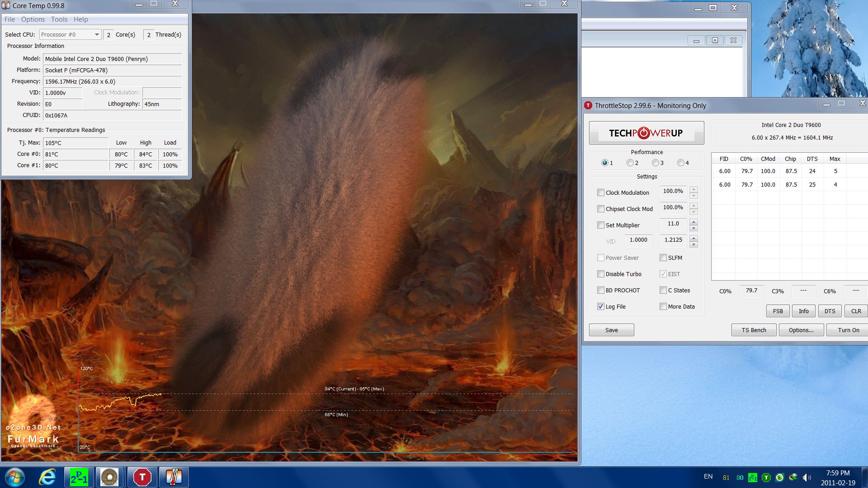868x488 pixels.
Task: Click the cyan 80 temperature tray icon
Action: pos(740,478)
